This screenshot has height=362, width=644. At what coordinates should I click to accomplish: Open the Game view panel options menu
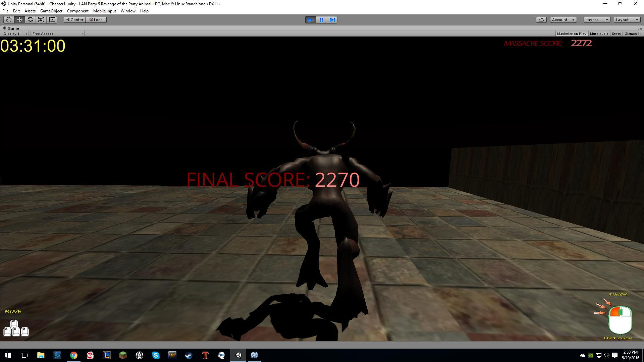[x=640, y=29]
